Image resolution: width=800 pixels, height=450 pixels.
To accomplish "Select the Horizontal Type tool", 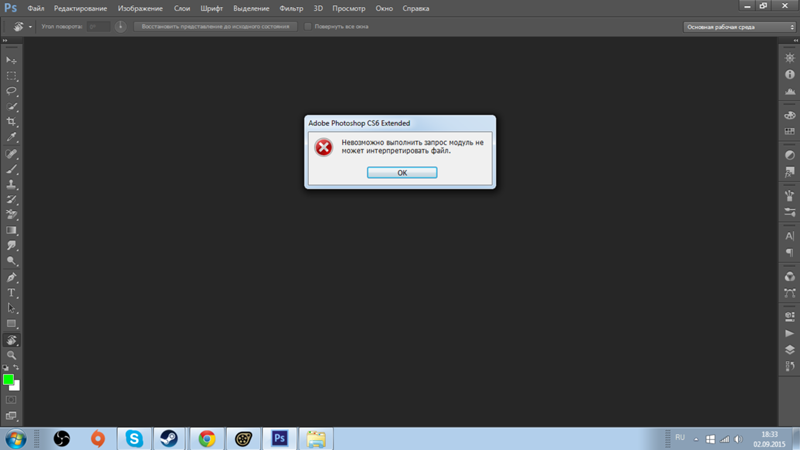I will tap(11, 293).
